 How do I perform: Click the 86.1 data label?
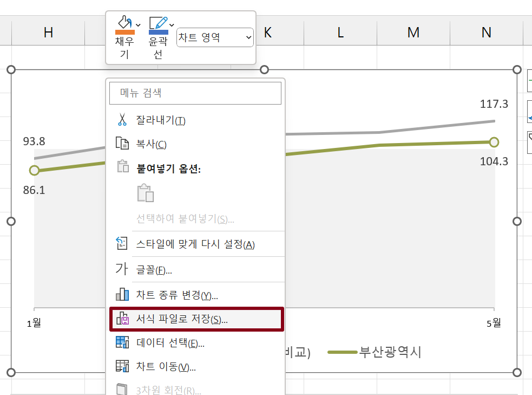click(34, 190)
